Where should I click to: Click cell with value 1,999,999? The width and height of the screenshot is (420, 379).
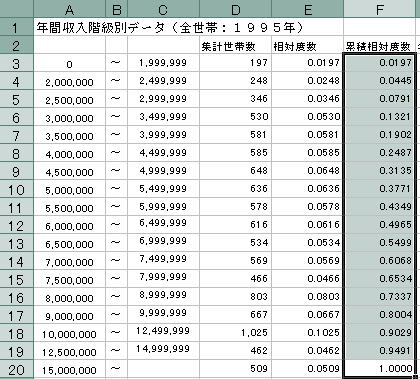pyautogui.click(x=163, y=63)
